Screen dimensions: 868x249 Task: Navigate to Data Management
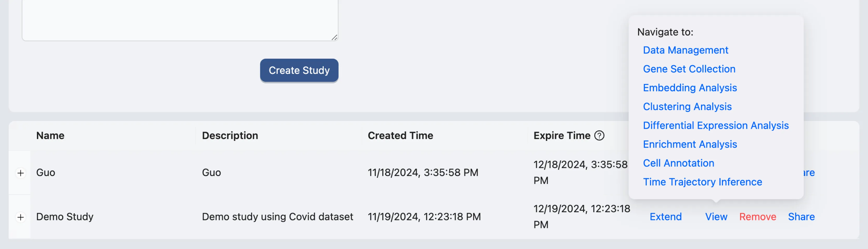685,50
